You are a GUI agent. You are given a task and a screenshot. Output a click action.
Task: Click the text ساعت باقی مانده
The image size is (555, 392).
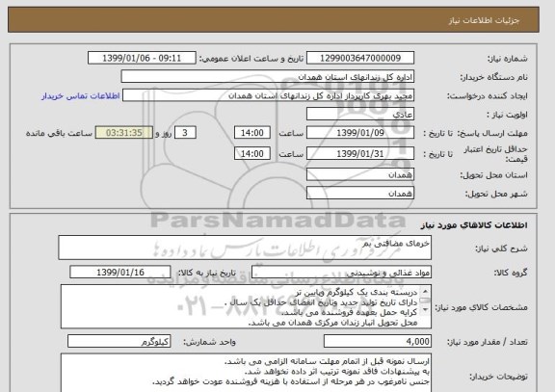59,133
